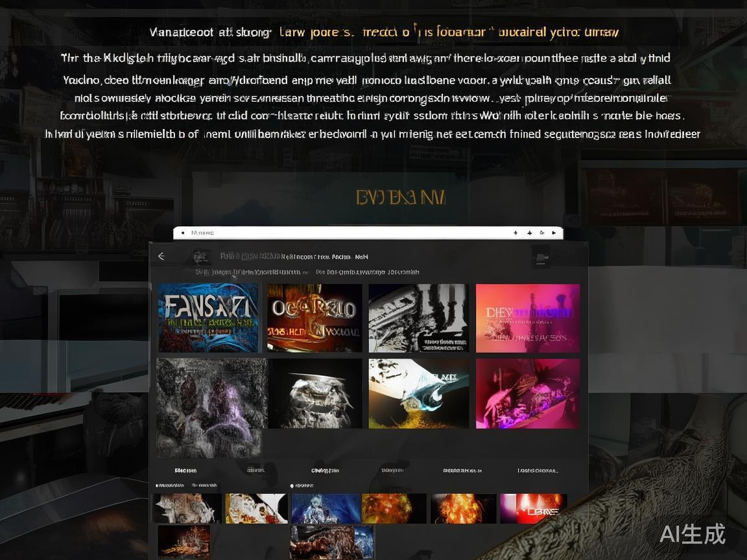The height and width of the screenshot is (560, 747).
Task: Click the third icon in address bar's right group
Action: [x=542, y=233]
